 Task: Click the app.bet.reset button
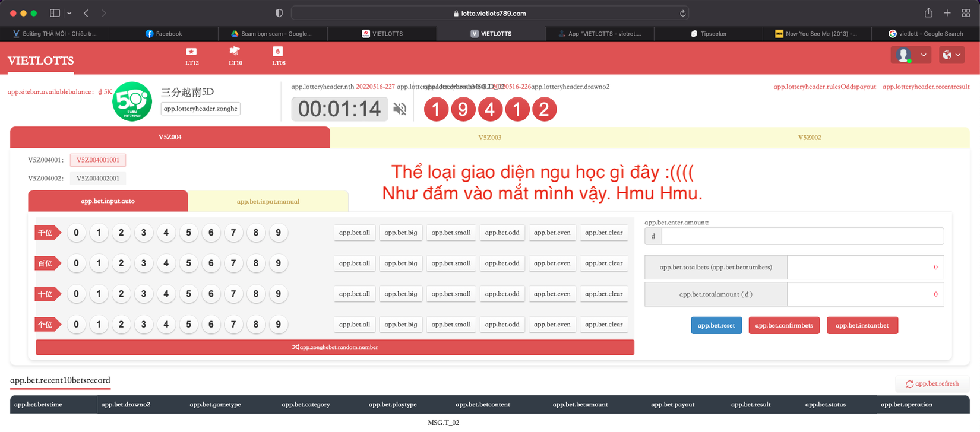click(716, 325)
